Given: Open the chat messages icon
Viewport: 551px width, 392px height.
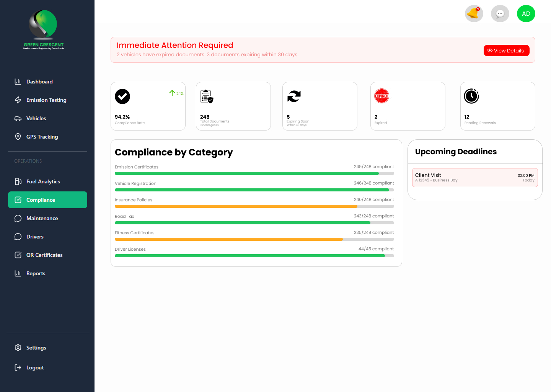Looking at the screenshot, I should click(500, 13).
